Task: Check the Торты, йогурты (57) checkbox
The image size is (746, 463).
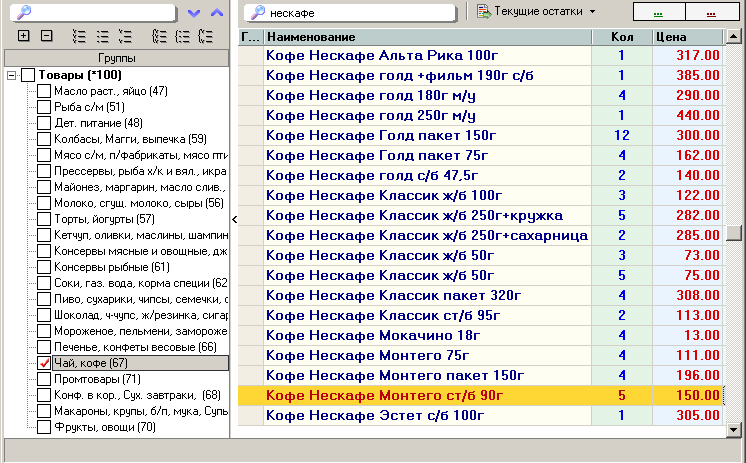Action: (x=44, y=219)
